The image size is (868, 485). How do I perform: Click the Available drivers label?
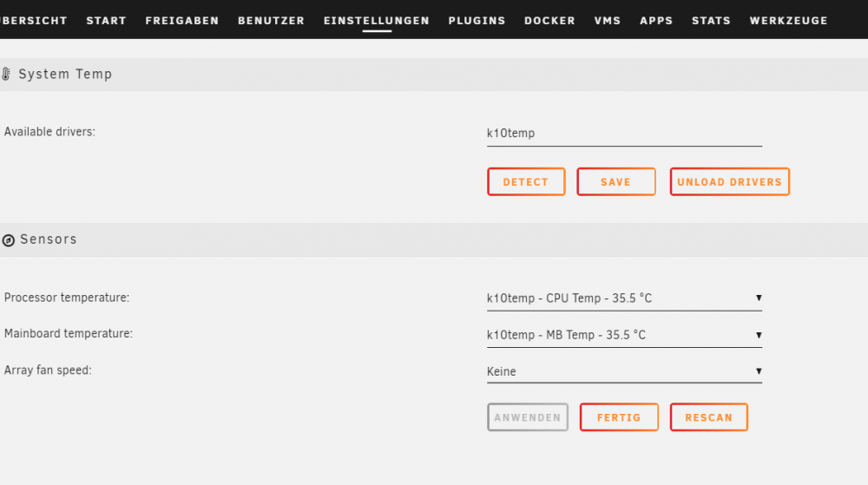(49, 132)
